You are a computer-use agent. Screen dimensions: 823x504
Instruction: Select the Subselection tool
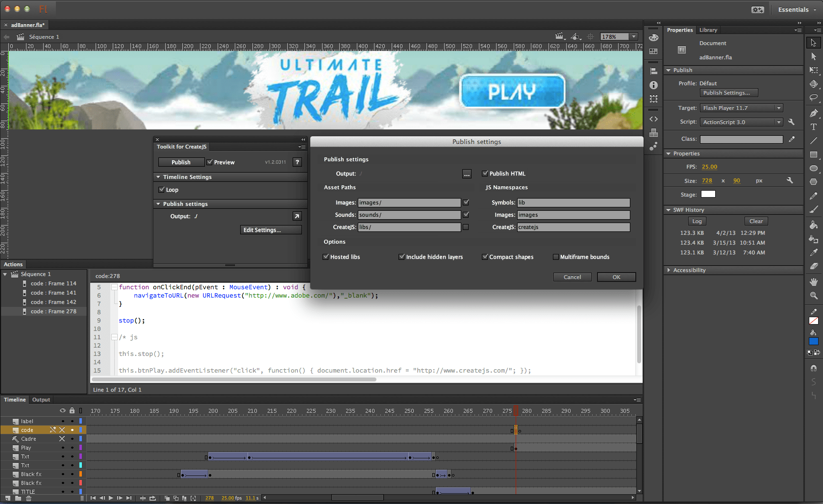[x=813, y=56]
